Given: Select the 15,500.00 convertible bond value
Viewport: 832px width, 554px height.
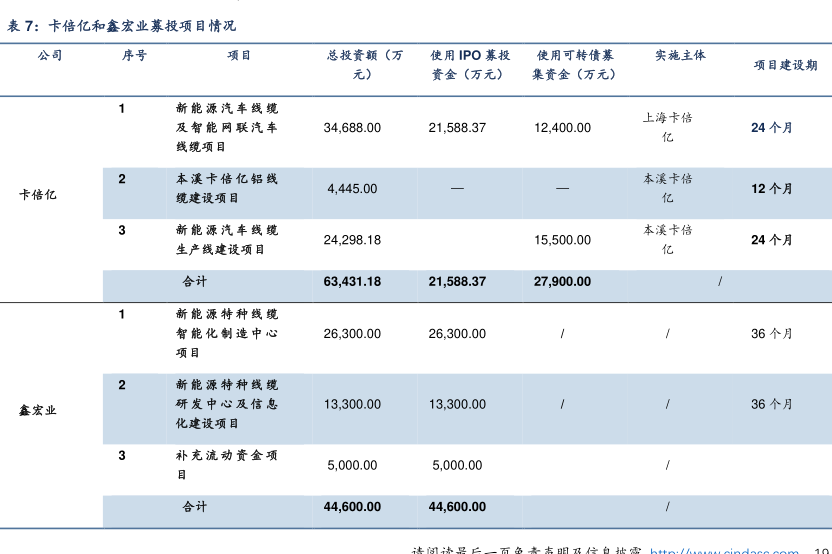Looking at the screenshot, I should 562,240.
